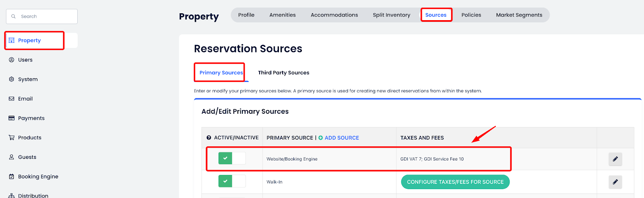Edit the Walk-In source pencil icon
This screenshot has height=198, width=644.
click(x=615, y=182)
